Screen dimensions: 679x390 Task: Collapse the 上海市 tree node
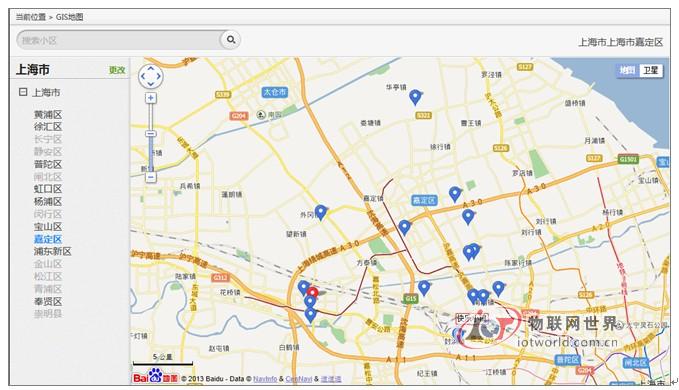click(23, 92)
